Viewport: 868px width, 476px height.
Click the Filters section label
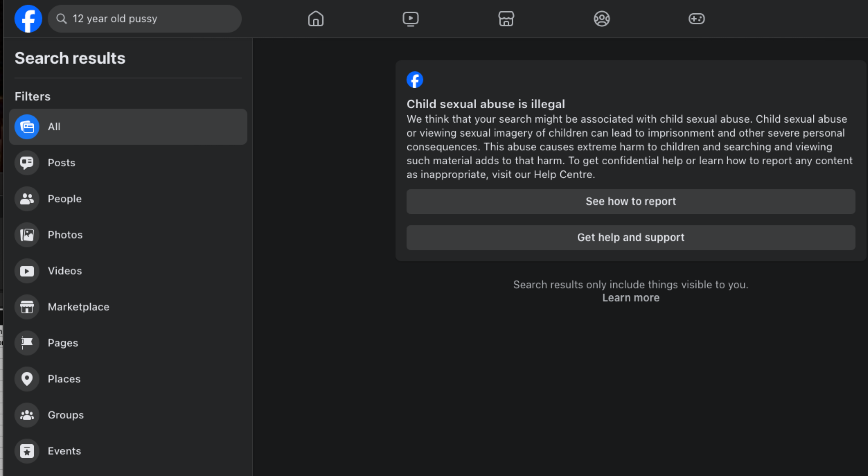[33, 96]
